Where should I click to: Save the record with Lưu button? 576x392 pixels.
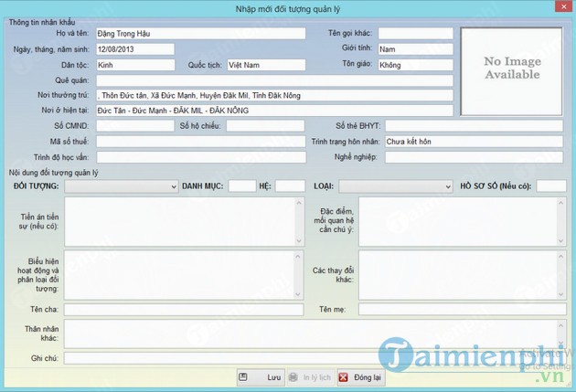point(261,377)
